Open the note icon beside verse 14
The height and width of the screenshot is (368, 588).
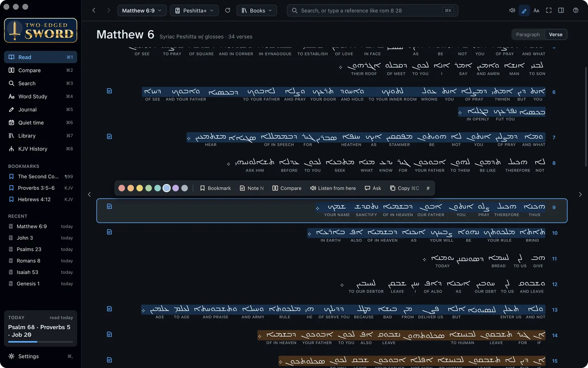[x=109, y=334]
